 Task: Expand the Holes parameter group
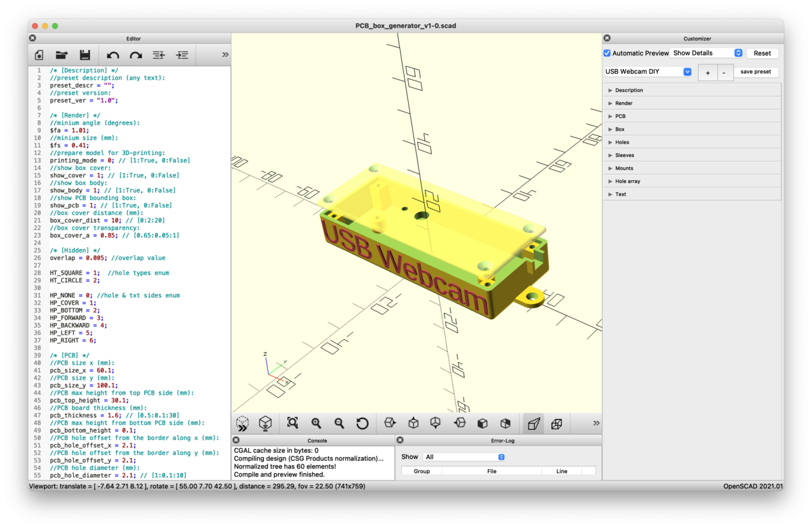[692, 142]
